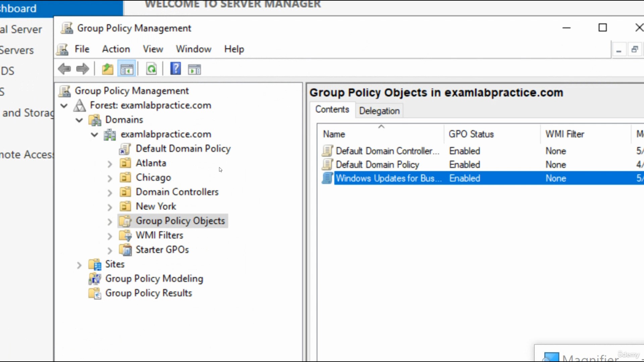This screenshot has width=644, height=362.
Task: Select the Starter GPOs label in tree
Action: (x=162, y=250)
